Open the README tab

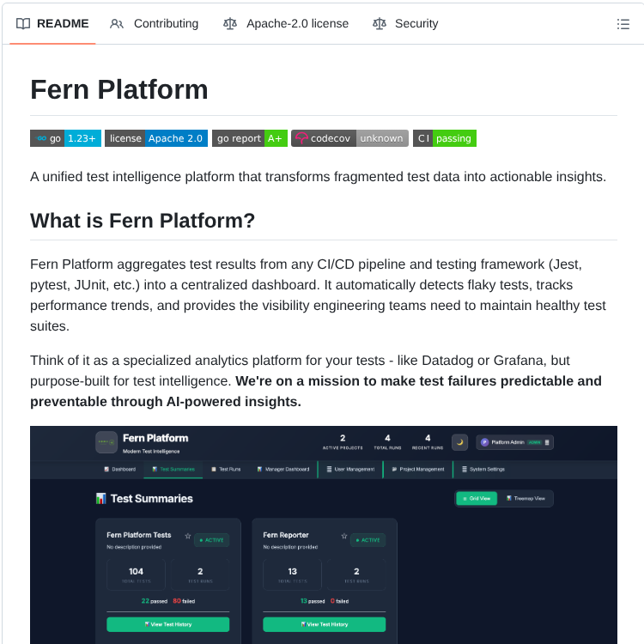pyautogui.click(x=52, y=23)
